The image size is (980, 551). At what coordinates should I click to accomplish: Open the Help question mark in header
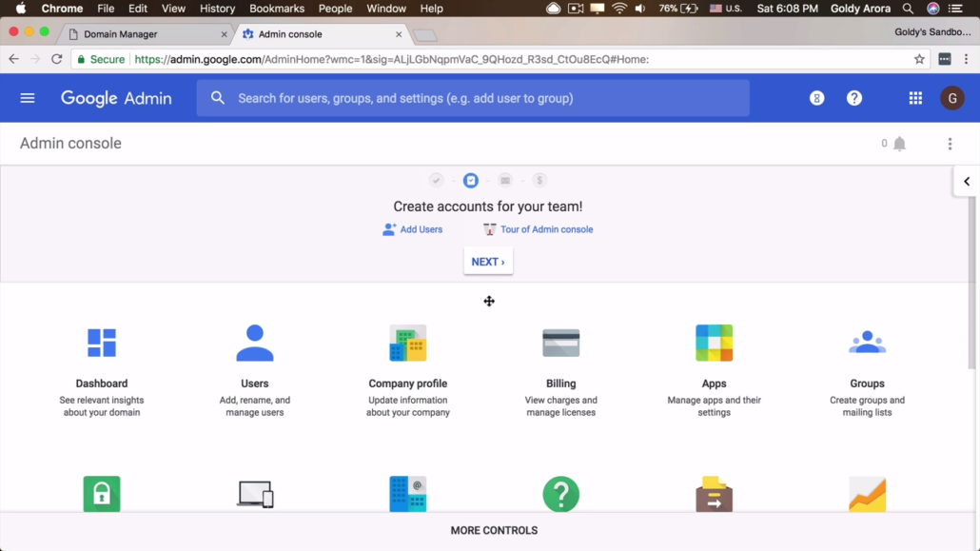pos(853,98)
